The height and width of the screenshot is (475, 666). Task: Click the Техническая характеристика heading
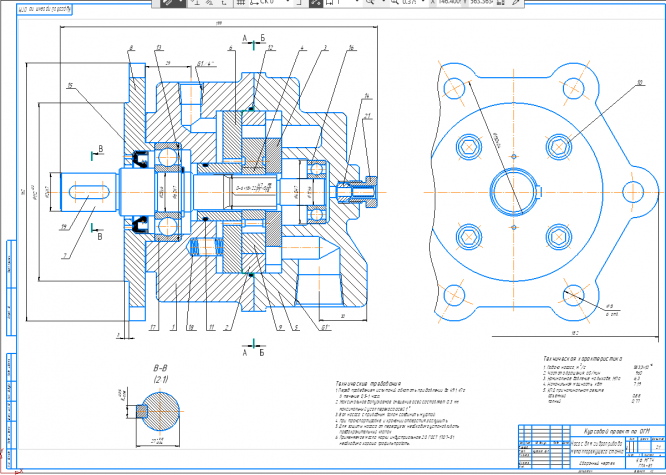pos(584,357)
